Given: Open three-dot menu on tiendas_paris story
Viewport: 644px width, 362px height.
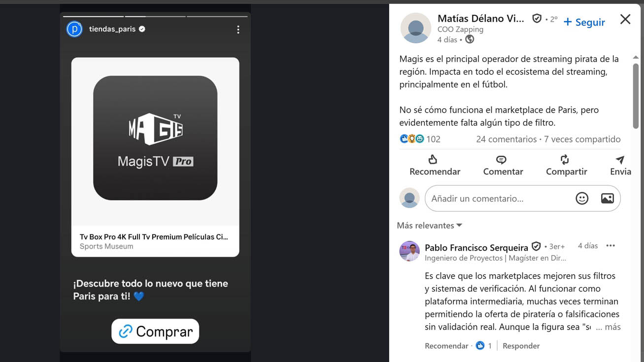Looking at the screenshot, I should (x=238, y=30).
